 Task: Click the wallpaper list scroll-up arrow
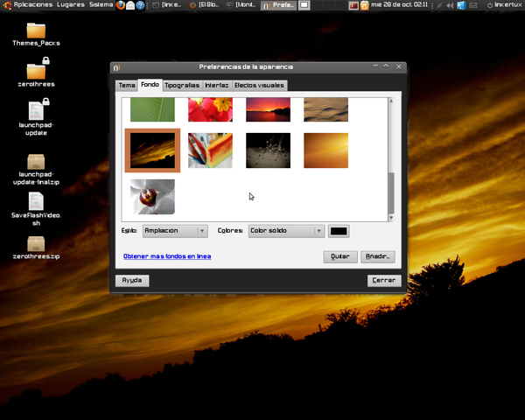(391, 101)
